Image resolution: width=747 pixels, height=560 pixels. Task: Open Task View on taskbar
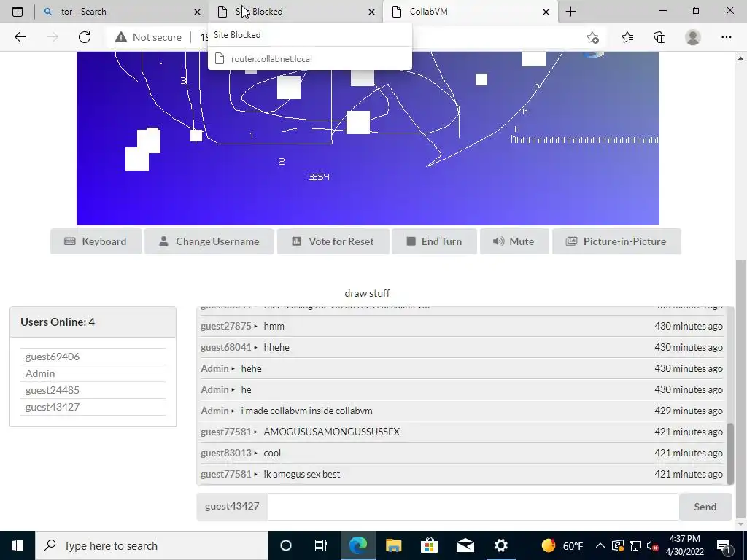coord(321,545)
